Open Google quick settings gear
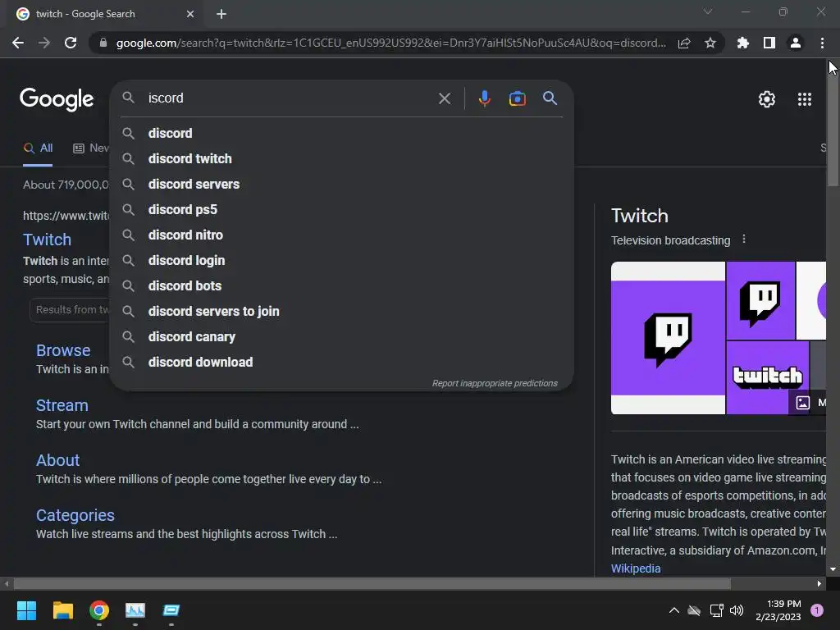 click(767, 99)
